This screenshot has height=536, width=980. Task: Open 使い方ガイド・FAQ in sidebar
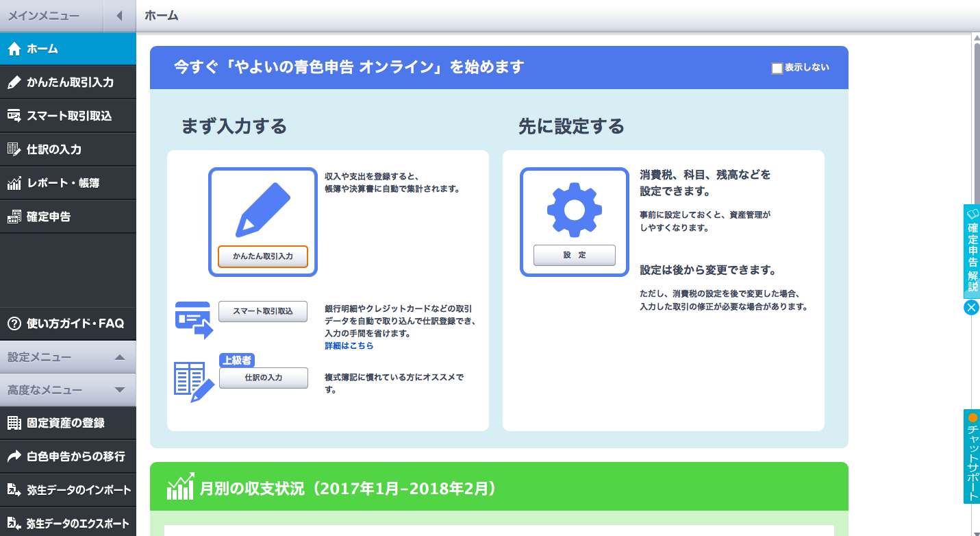(x=68, y=324)
